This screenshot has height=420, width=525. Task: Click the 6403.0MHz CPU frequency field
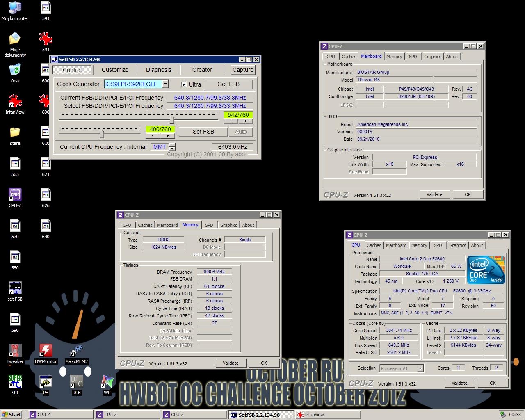pos(232,147)
